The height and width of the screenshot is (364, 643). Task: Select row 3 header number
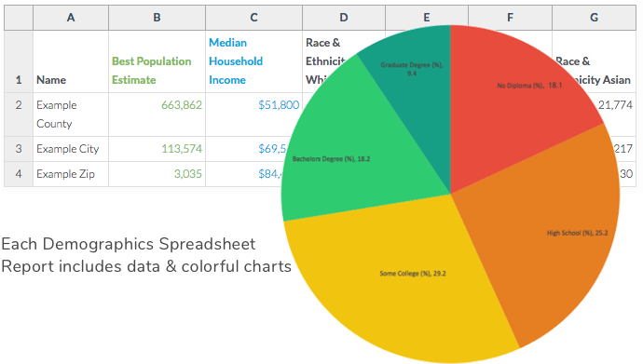[19, 149]
